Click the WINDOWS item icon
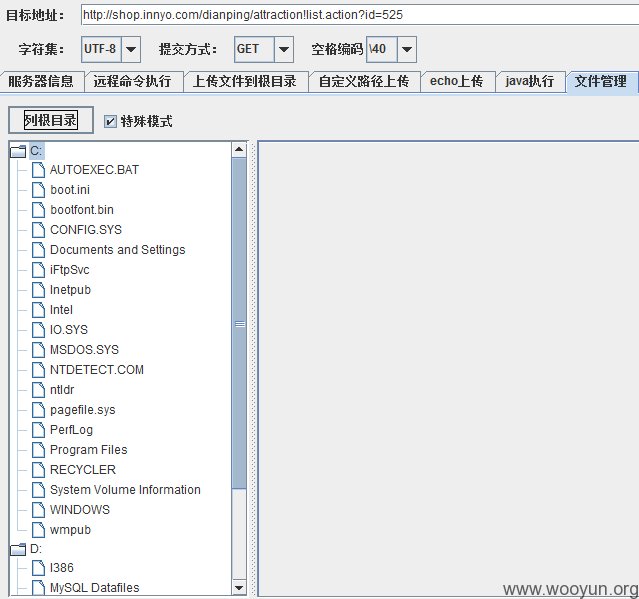This screenshot has width=639, height=599. tap(38, 509)
